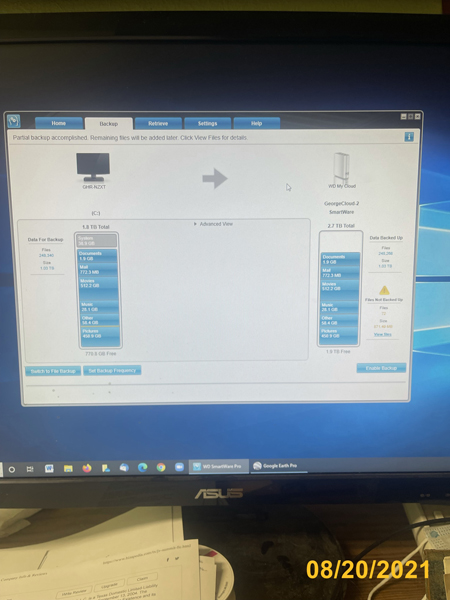Screen dimensions: 450x600
Task: Click the System segment on C: gauge
Action: pos(98,241)
